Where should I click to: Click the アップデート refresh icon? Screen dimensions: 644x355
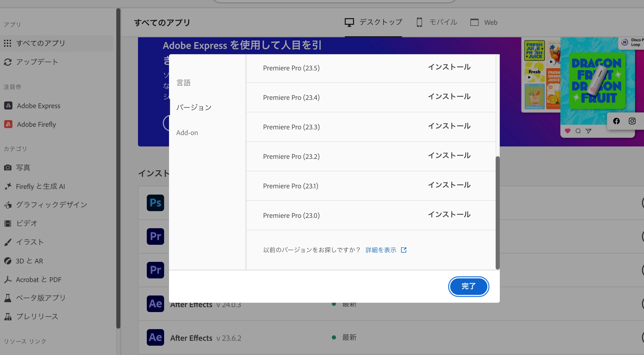click(x=8, y=62)
